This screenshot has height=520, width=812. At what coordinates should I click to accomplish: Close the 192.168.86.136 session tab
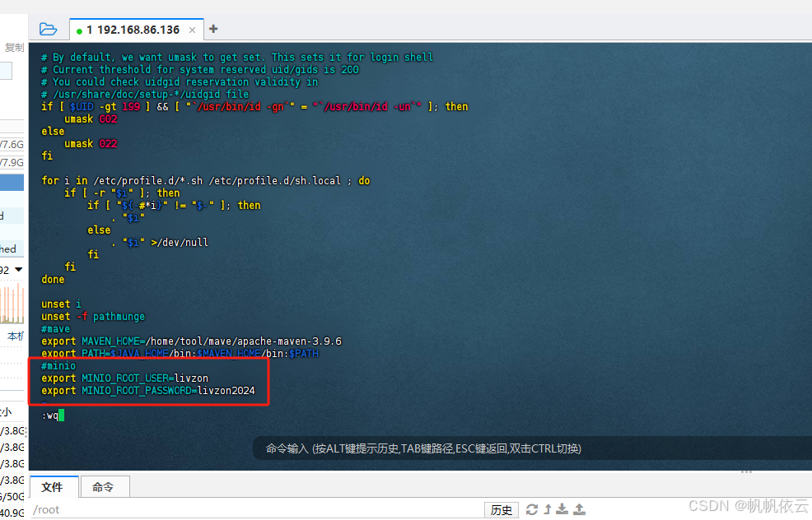tap(192, 30)
